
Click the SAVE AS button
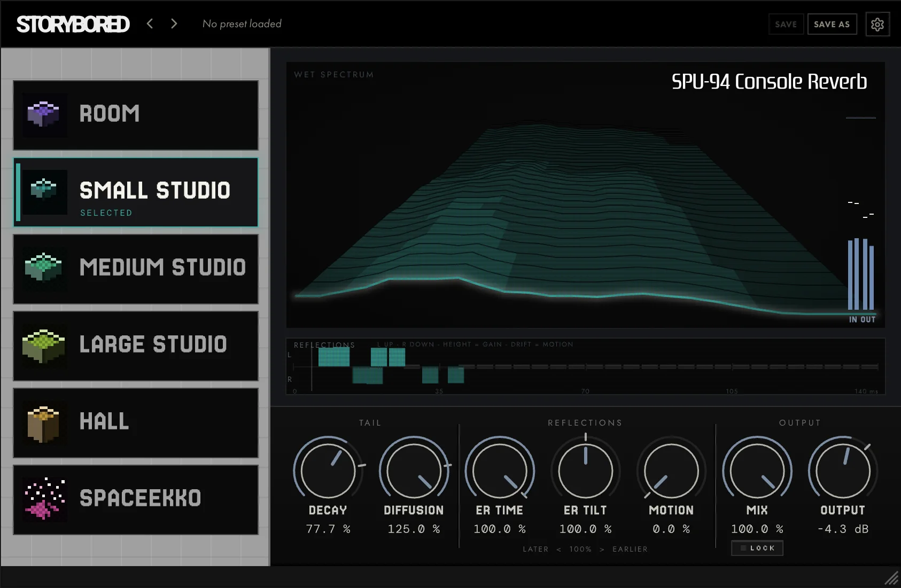point(832,24)
